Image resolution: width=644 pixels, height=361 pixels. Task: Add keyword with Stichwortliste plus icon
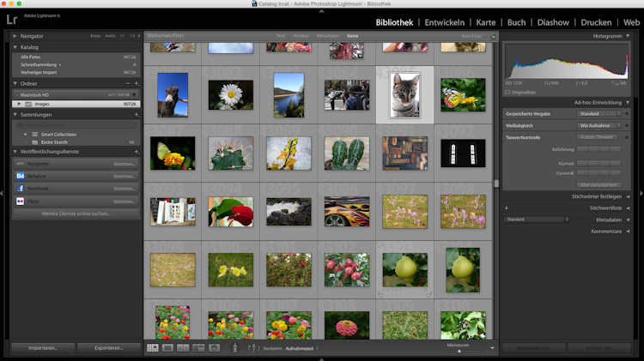[x=507, y=208]
